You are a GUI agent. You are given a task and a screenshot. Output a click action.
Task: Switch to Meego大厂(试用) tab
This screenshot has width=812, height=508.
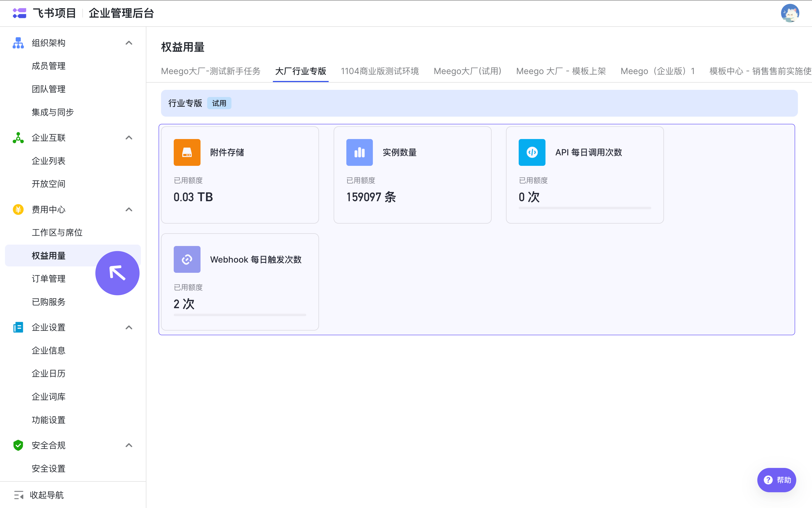[x=468, y=71]
